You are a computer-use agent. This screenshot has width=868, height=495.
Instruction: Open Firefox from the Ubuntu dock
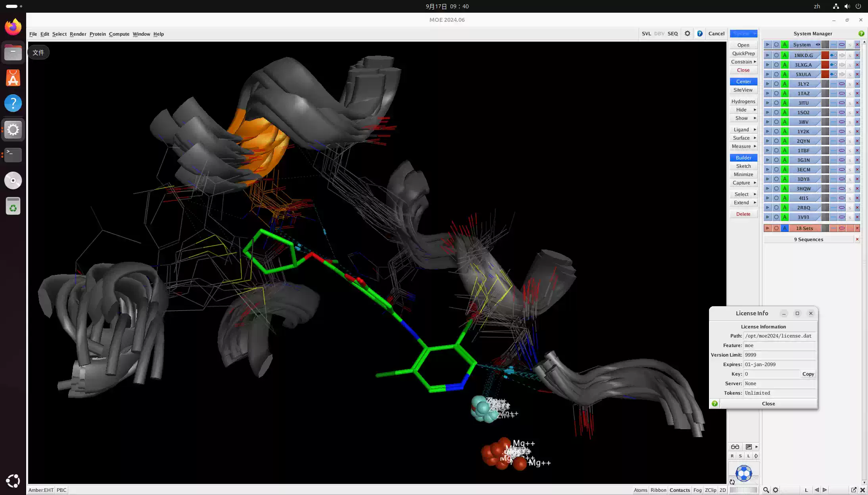tap(13, 27)
